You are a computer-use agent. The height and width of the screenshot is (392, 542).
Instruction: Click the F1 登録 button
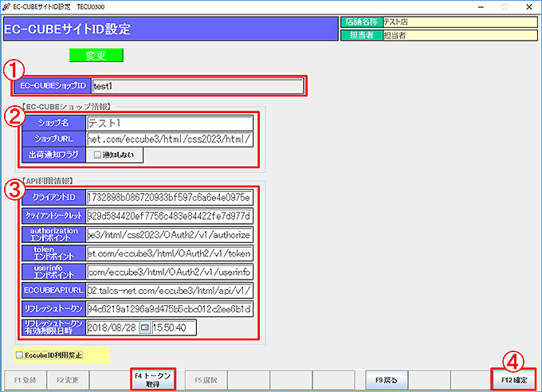coord(26,380)
